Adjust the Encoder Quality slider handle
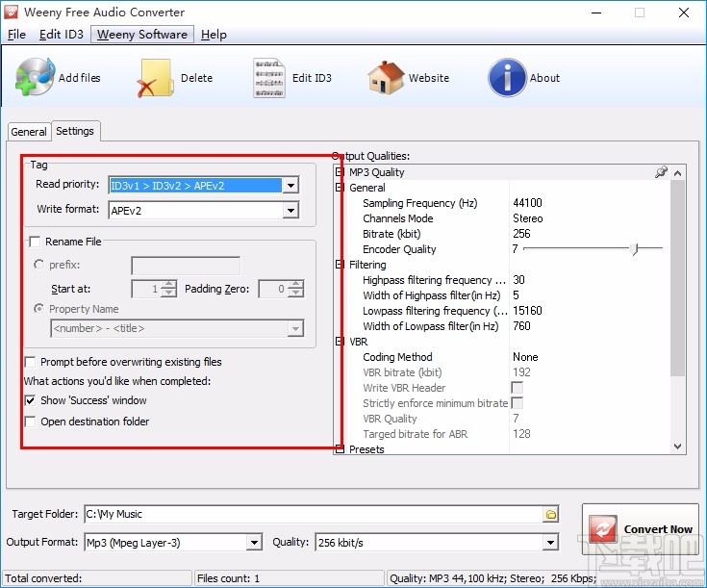 [x=635, y=248]
